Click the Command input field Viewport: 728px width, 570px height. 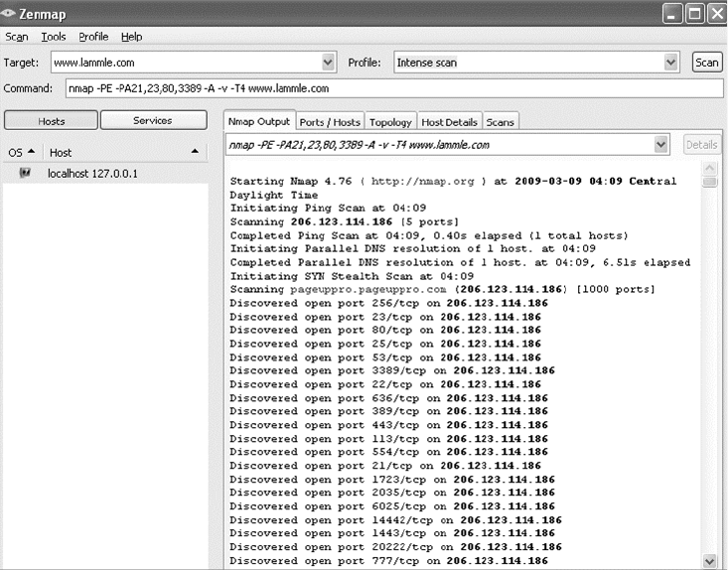coord(394,88)
